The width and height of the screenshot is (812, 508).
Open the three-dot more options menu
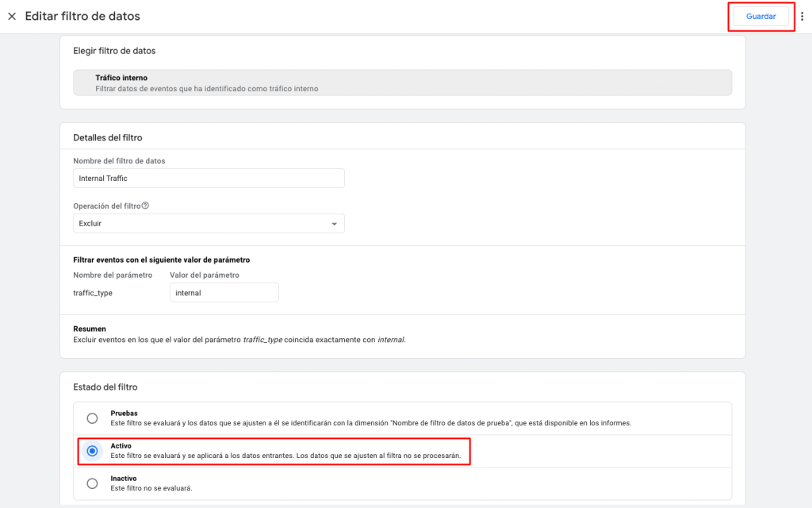pyautogui.click(x=802, y=17)
